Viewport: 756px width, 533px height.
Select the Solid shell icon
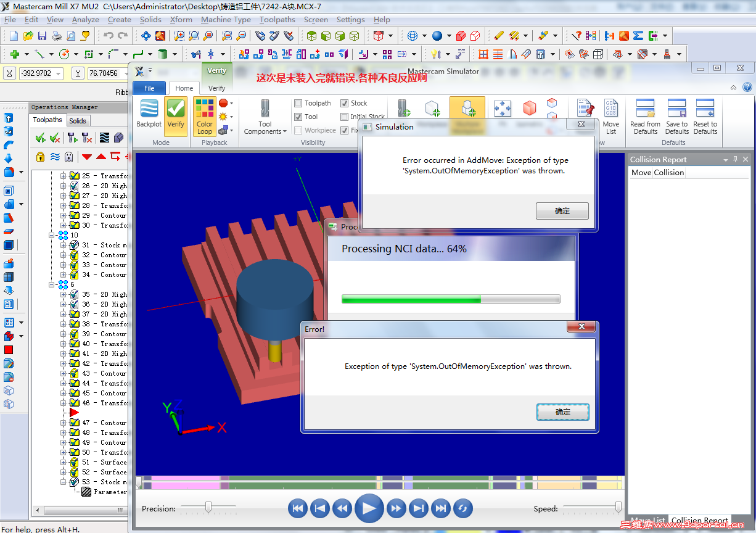9,191
